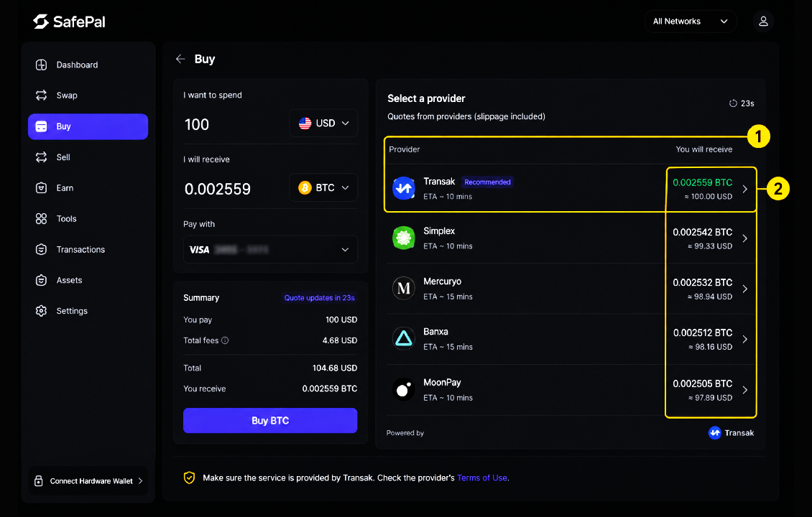The height and width of the screenshot is (517, 812).
Task: Open the Terms of Use link
Action: tap(482, 478)
